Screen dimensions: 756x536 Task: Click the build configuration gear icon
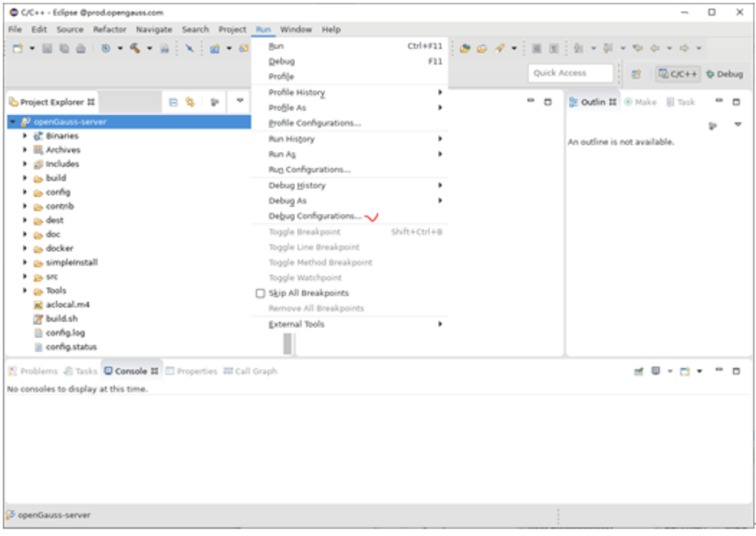click(x=106, y=48)
